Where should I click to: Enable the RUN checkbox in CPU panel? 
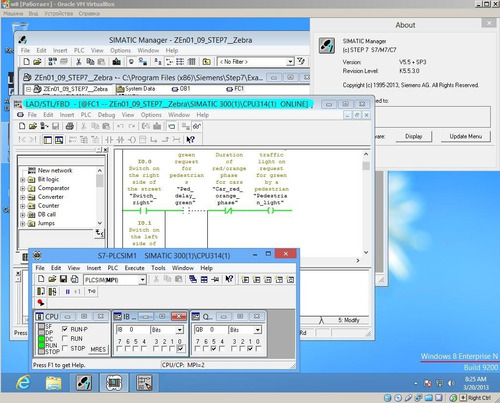pos(65,339)
